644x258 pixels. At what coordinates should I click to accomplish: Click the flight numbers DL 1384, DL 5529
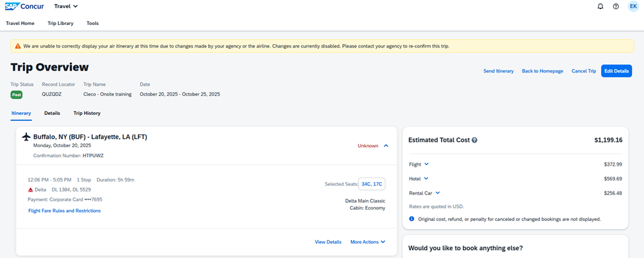click(71, 190)
